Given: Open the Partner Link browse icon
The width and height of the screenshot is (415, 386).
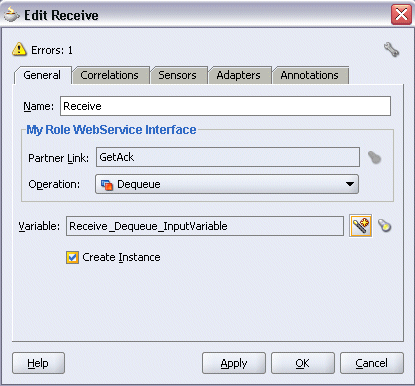Looking at the screenshot, I should pyautogui.click(x=374, y=157).
